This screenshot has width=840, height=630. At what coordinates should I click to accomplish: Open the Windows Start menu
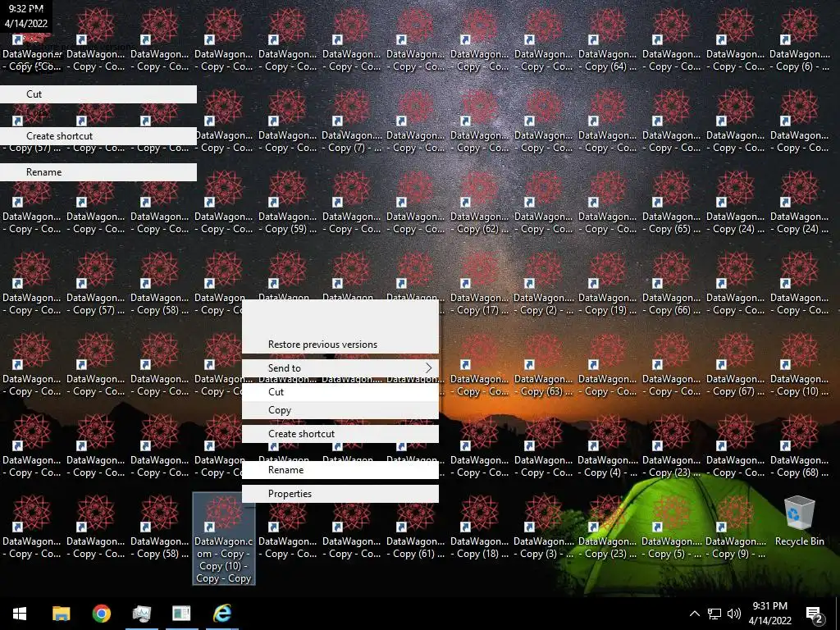(x=20, y=614)
